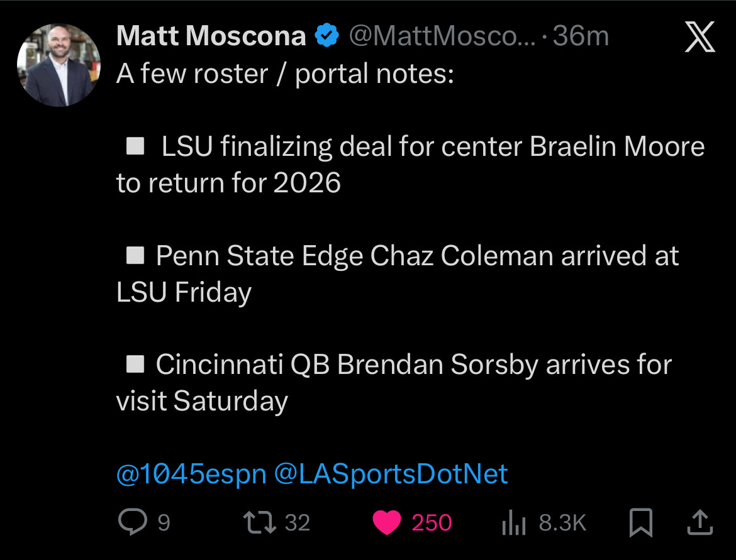Open the @MattMosco... handle link

coord(442,36)
